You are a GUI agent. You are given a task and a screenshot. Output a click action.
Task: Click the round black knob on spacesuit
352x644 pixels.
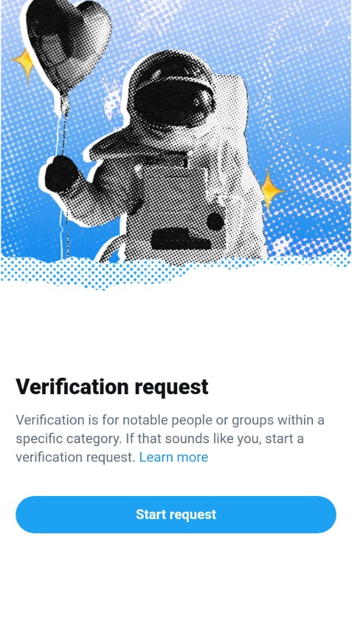click(x=215, y=222)
